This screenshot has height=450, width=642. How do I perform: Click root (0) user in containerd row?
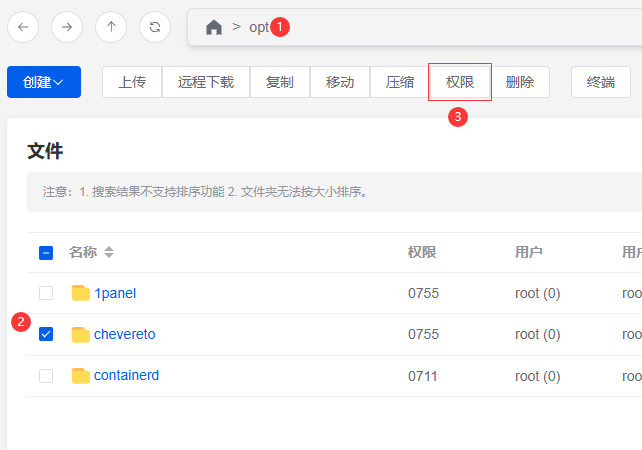pyautogui.click(x=538, y=376)
